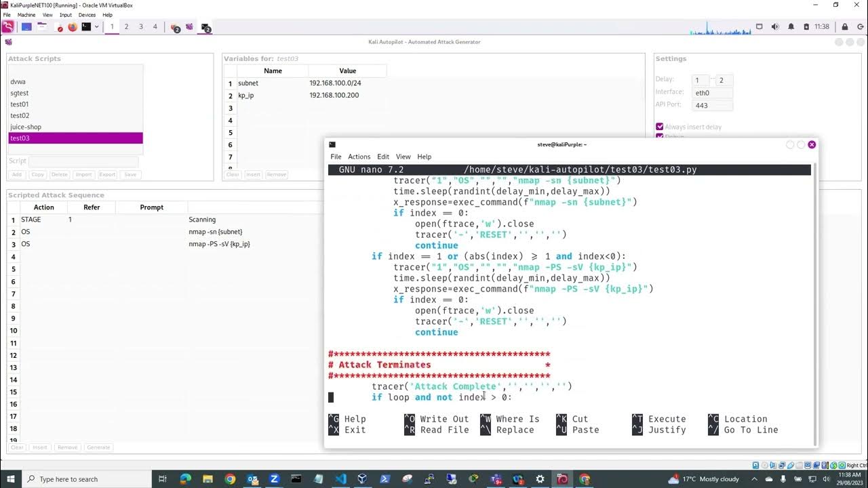Toggle Always insert delay checkbox
The width and height of the screenshot is (868, 488).
pos(659,127)
